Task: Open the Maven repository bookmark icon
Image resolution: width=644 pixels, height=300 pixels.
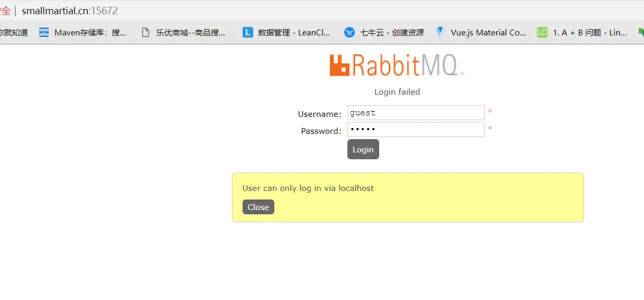Action: point(44,32)
